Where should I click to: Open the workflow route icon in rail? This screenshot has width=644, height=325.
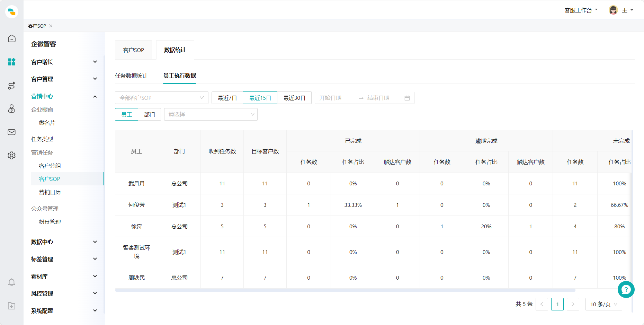pyautogui.click(x=12, y=86)
